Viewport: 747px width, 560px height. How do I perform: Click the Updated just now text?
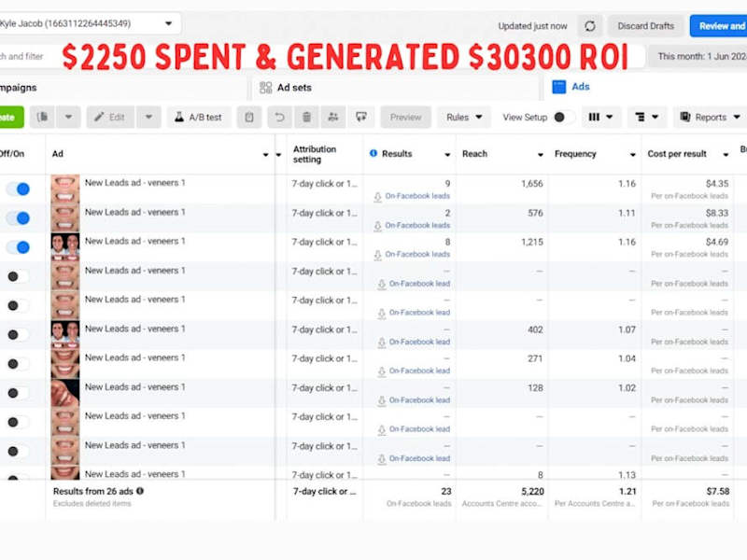pos(532,26)
